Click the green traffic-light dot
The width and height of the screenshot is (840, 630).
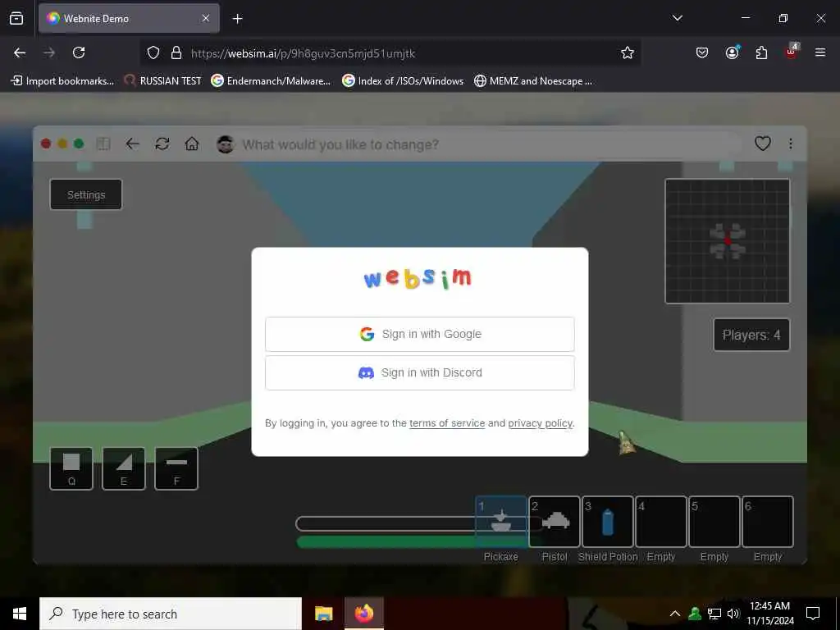(x=79, y=144)
